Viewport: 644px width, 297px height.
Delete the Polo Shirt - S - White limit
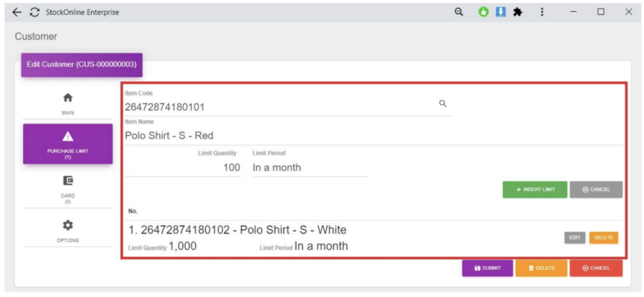click(603, 238)
